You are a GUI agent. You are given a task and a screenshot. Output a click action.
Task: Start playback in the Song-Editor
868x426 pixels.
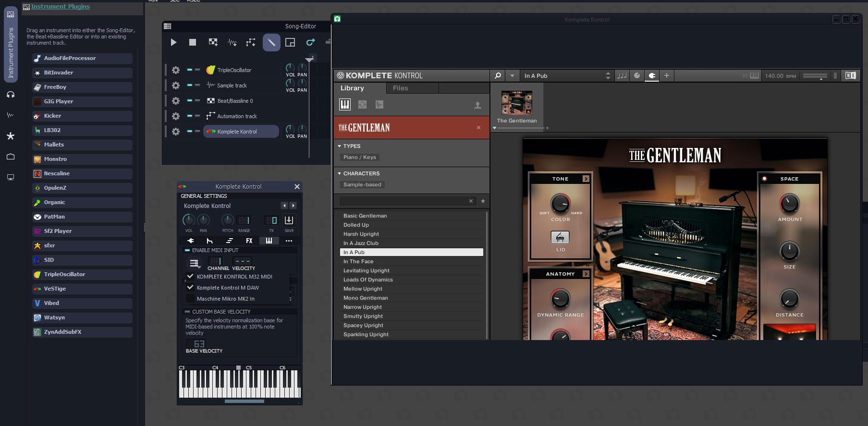point(173,42)
